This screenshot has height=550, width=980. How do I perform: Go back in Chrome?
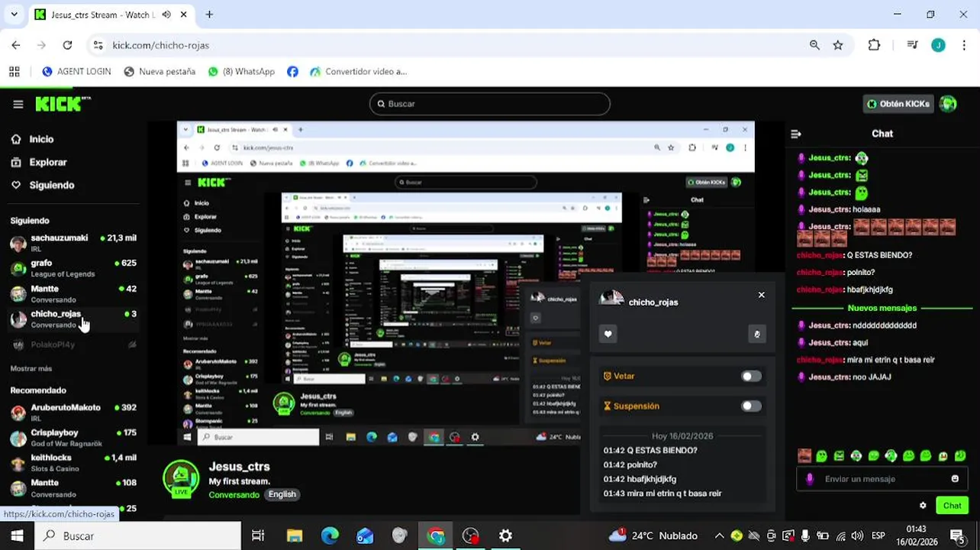pos(16,45)
